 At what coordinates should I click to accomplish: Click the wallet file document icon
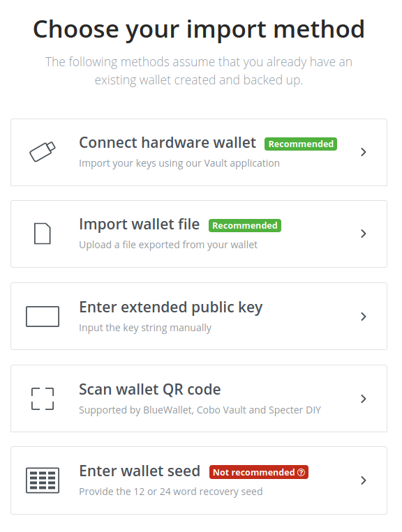tap(43, 234)
